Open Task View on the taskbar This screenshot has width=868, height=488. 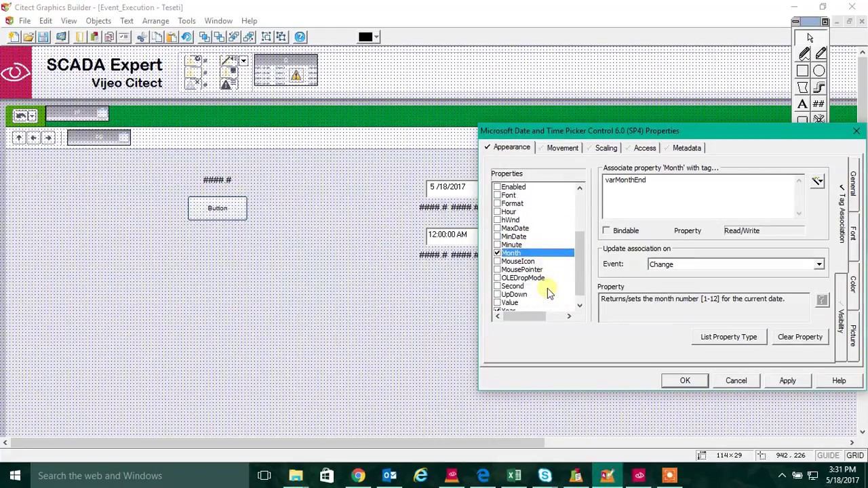264,476
